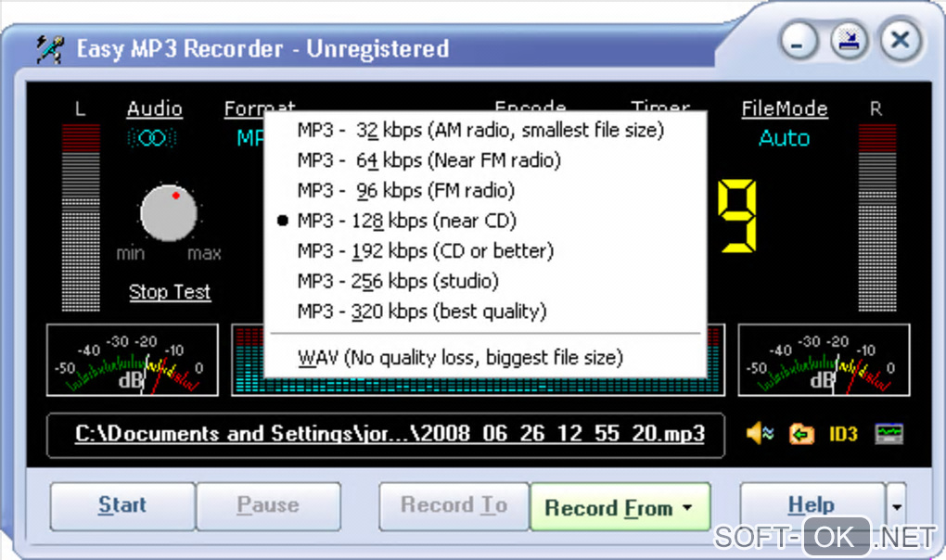Expand the arrow next to Help
Screen dimensions: 946x560
click(897, 506)
